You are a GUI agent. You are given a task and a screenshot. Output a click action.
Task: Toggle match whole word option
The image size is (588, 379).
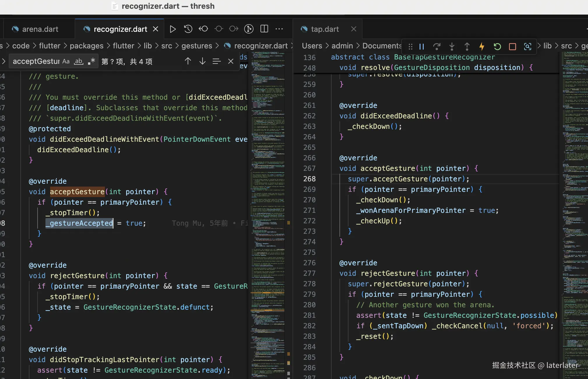coord(79,62)
